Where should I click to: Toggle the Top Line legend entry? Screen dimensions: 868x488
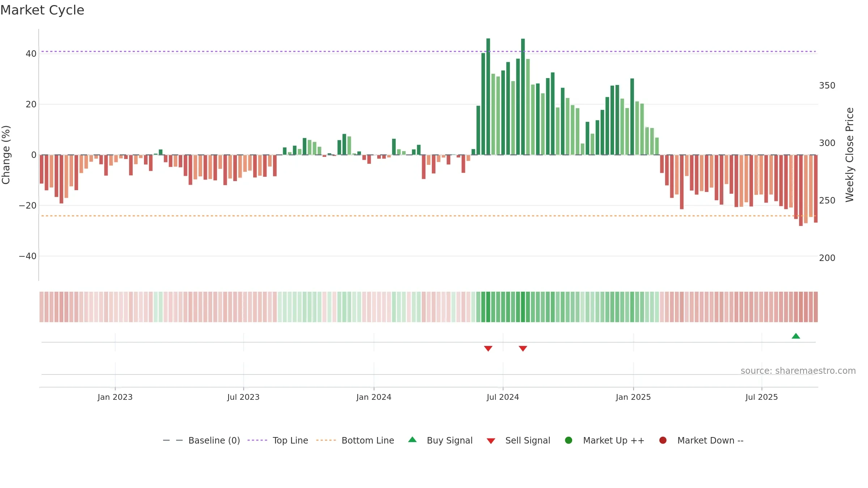click(278, 440)
